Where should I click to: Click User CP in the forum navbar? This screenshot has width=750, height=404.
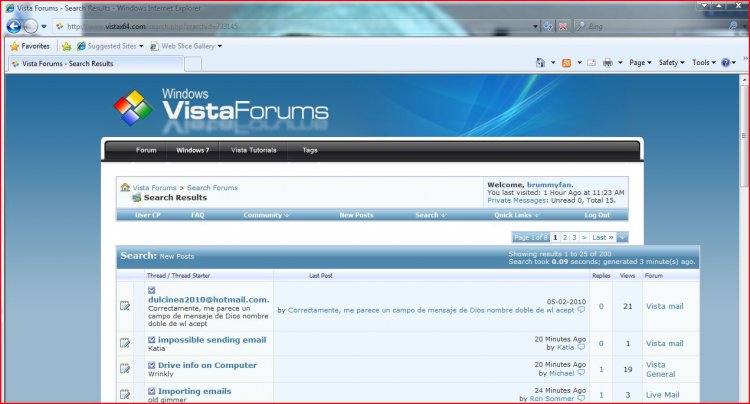[148, 215]
